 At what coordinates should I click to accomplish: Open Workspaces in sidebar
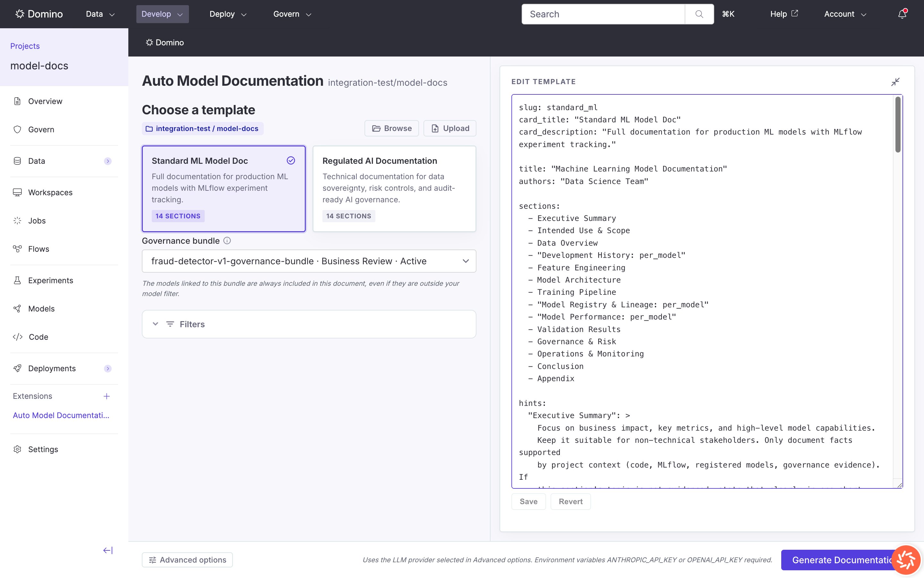coord(50,192)
